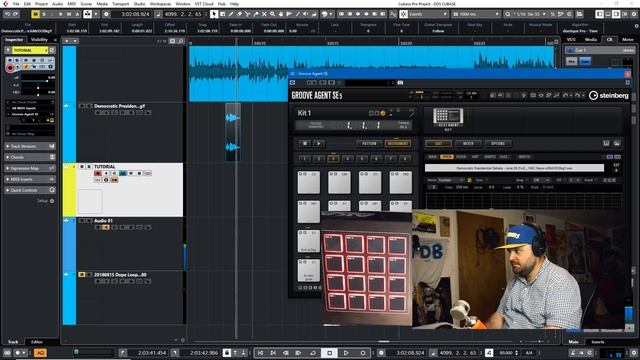Image resolution: width=640 pixels, height=360 pixels.
Task: Select the Range Selection tool
Action: tap(222, 14)
